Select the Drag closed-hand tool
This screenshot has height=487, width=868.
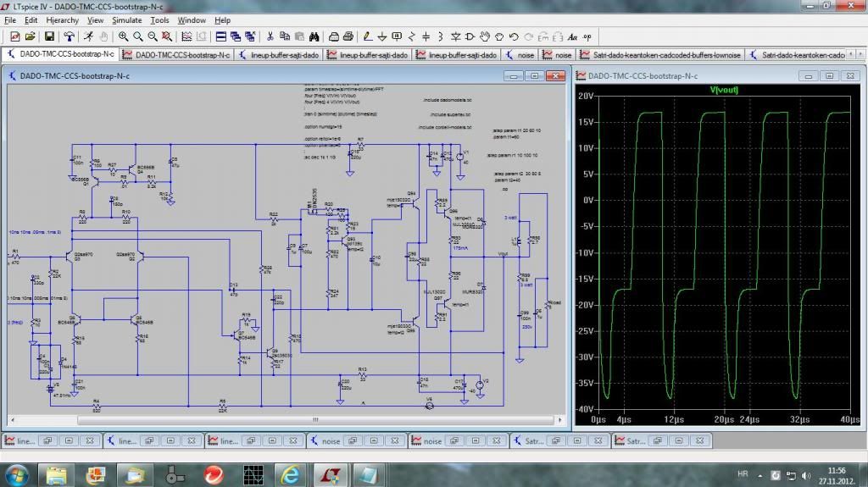pos(499,36)
